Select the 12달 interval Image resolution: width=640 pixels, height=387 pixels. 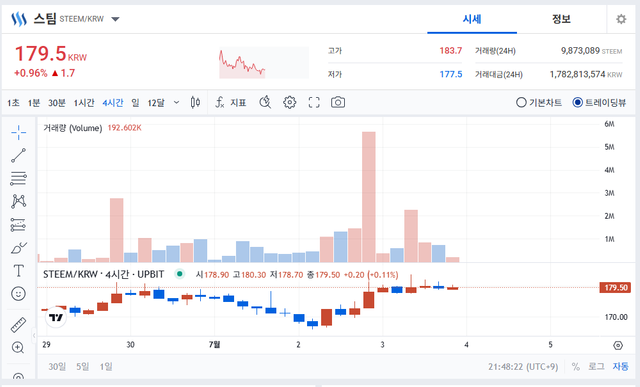click(156, 102)
